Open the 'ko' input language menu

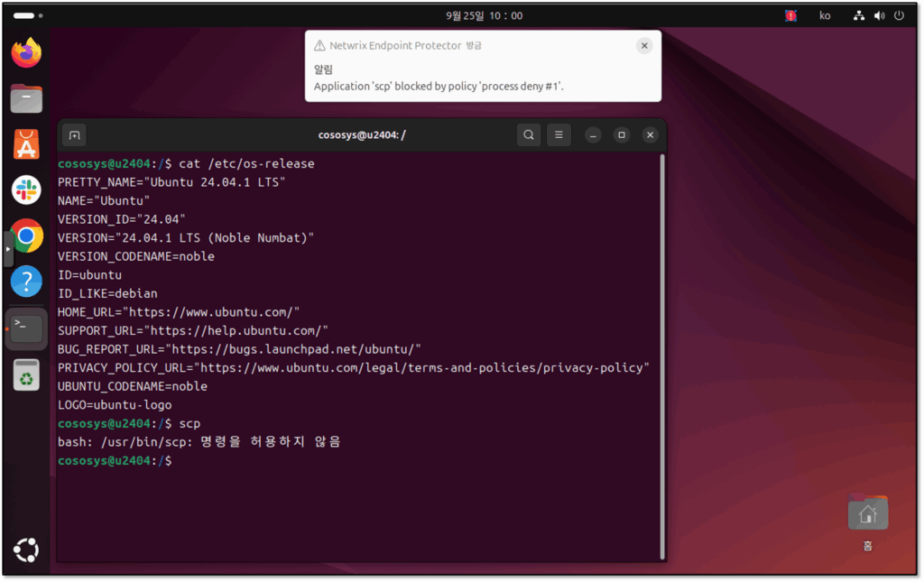coord(825,15)
